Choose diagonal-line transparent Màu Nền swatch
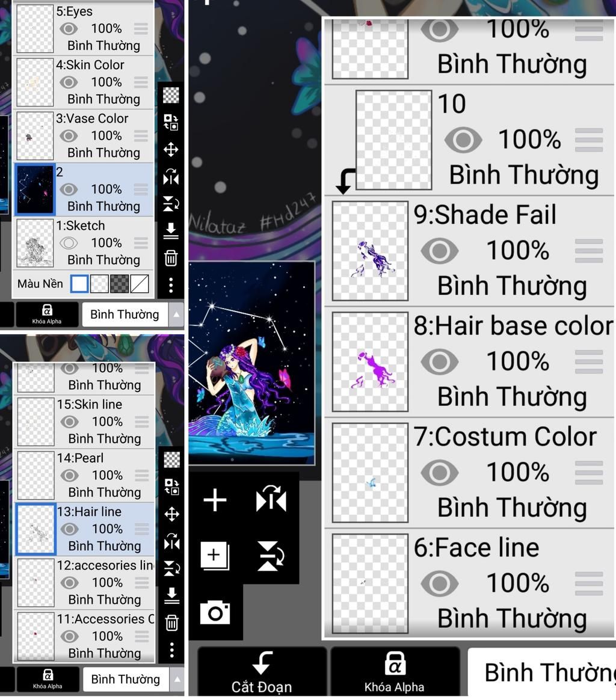The height and width of the screenshot is (700, 616). tap(140, 284)
